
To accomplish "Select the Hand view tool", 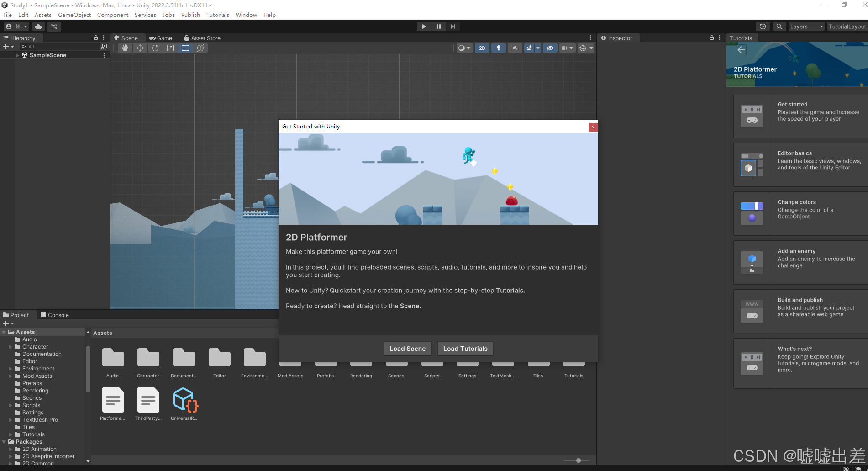I will point(125,48).
